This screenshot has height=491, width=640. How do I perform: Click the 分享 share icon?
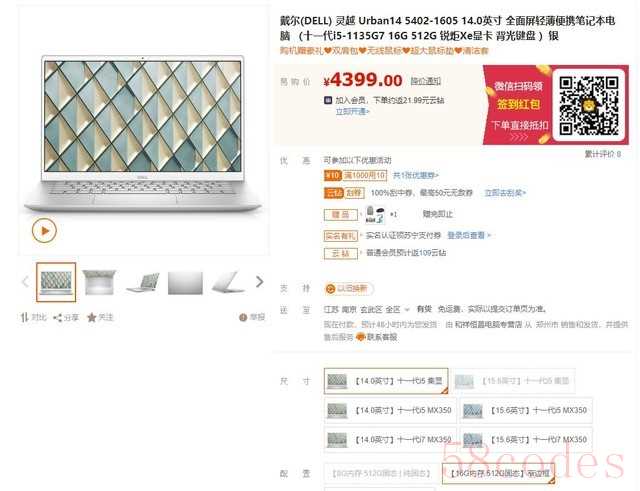tap(58, 317)
